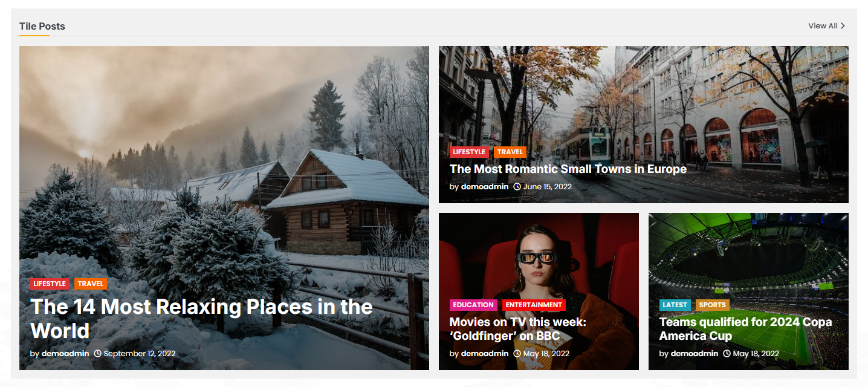Click clock icon beside September 12, 2022
The height and width of the screenshot is (387, 868).
[97, 353]
